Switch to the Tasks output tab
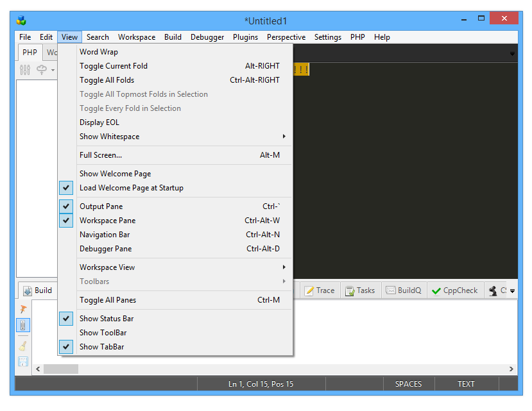 pyautogui.click(x=359, y=290)
